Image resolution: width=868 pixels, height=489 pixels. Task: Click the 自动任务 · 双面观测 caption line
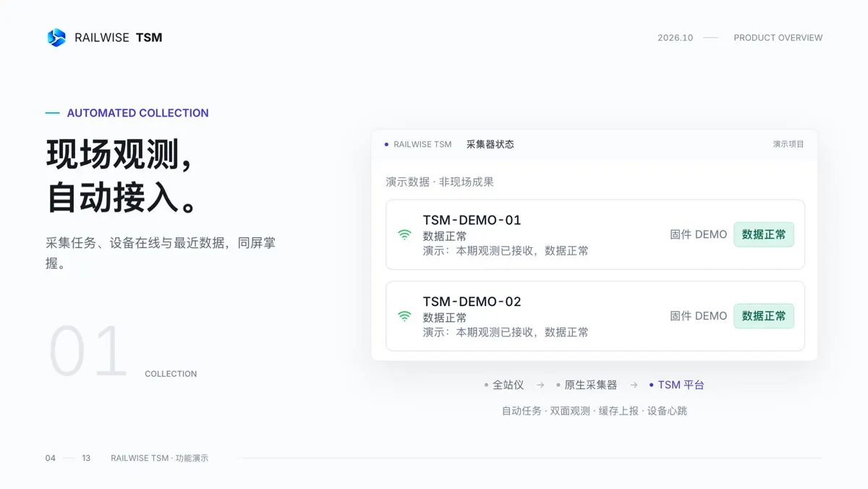[x=595, y=411]
